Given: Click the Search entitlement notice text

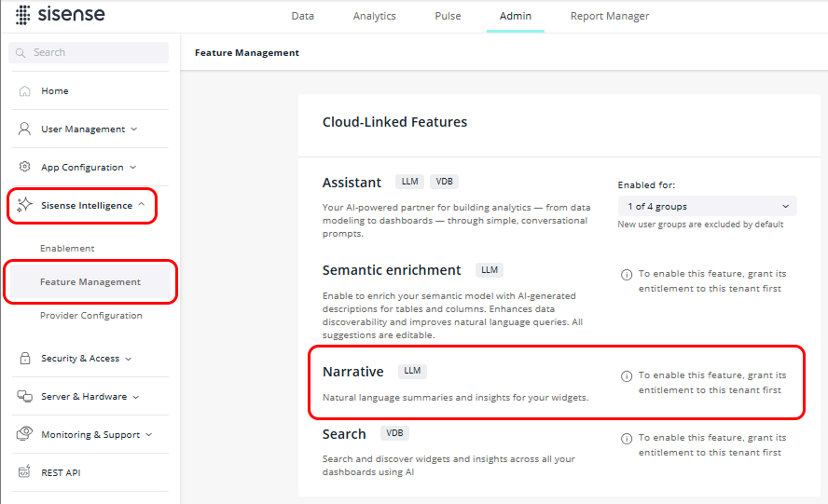Looking at the screenshot, I should click(711, 445).
